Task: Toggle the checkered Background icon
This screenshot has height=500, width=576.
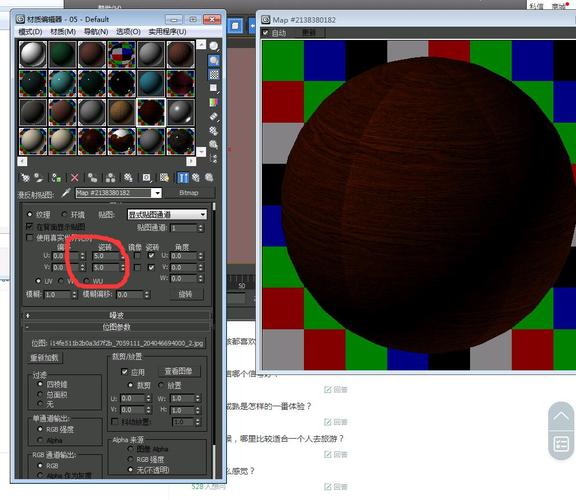Action: (x=214, y=75)
